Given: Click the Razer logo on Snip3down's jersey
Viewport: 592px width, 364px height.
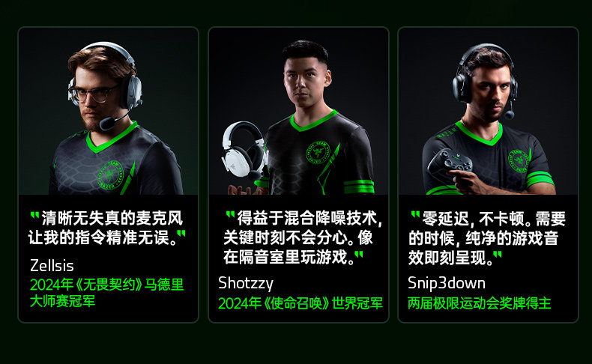Looking at the screenshot, I should point(519,161).
